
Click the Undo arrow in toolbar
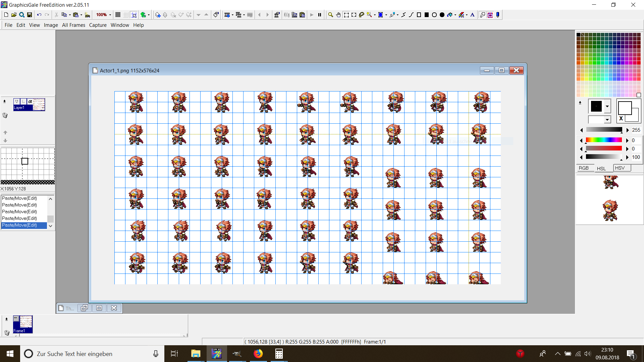tap(39, 15)
